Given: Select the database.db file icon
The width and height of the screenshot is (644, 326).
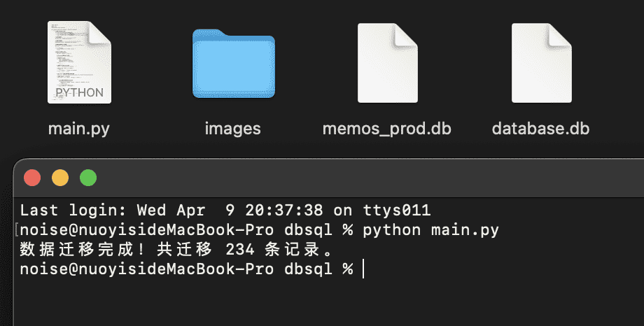Looking at the screenshot, I should [541, 63].
